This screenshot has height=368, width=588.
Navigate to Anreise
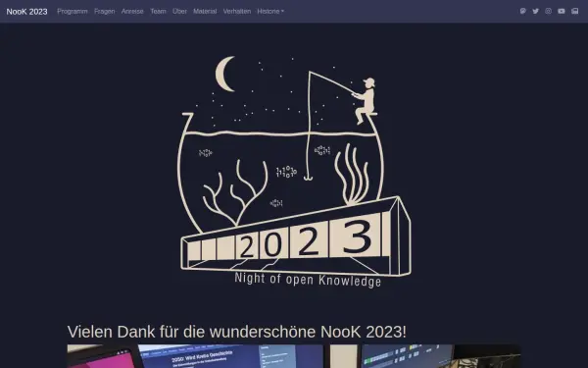[132, 11]
